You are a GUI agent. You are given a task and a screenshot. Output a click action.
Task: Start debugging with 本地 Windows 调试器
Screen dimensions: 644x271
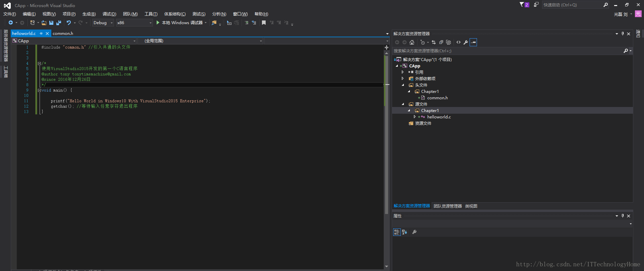(x=181, y=23)
